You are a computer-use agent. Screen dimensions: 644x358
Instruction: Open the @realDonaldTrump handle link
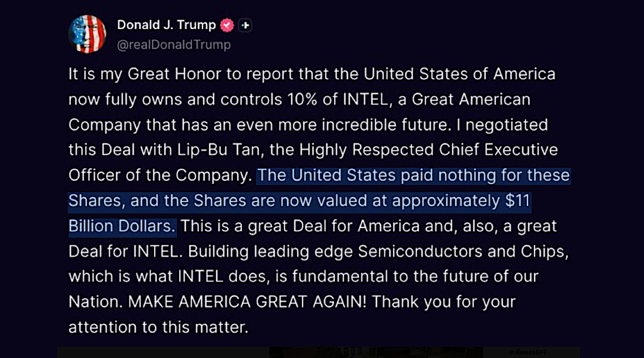[x=174, y=45]
